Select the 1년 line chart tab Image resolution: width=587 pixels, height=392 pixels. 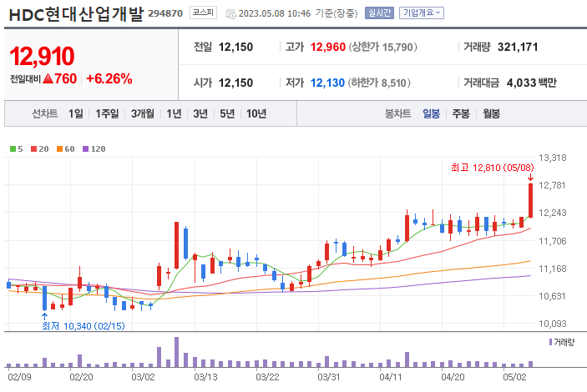(174, 113)
